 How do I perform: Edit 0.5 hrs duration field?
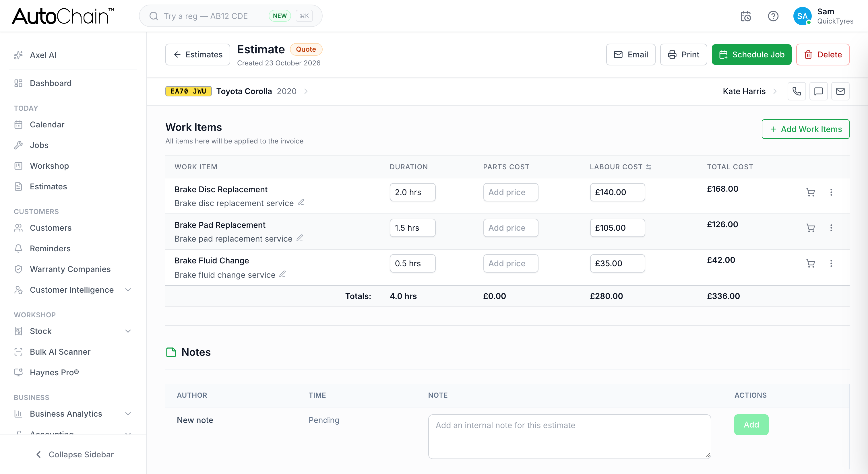(x=412, y=263)
